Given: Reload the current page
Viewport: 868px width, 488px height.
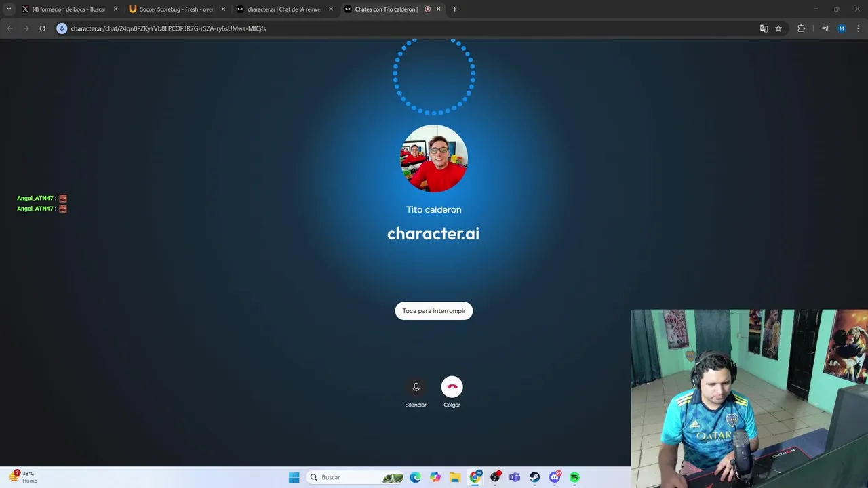Looking at the screenshot, I should coord(42,28).
